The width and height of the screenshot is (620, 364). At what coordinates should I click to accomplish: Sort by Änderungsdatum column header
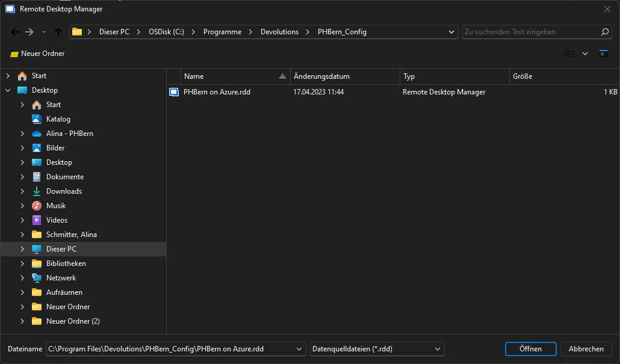pos(321,76)
